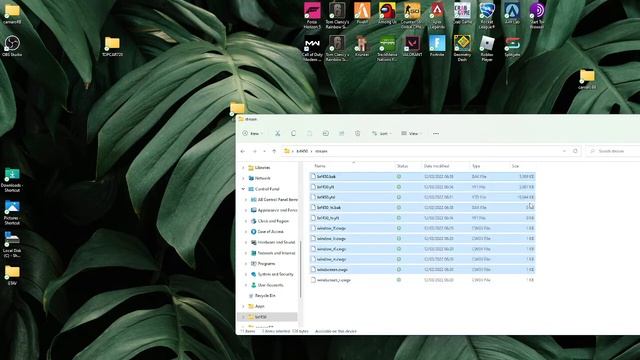
Task: Open the Sort dropdown
Action: coord(381,133)
